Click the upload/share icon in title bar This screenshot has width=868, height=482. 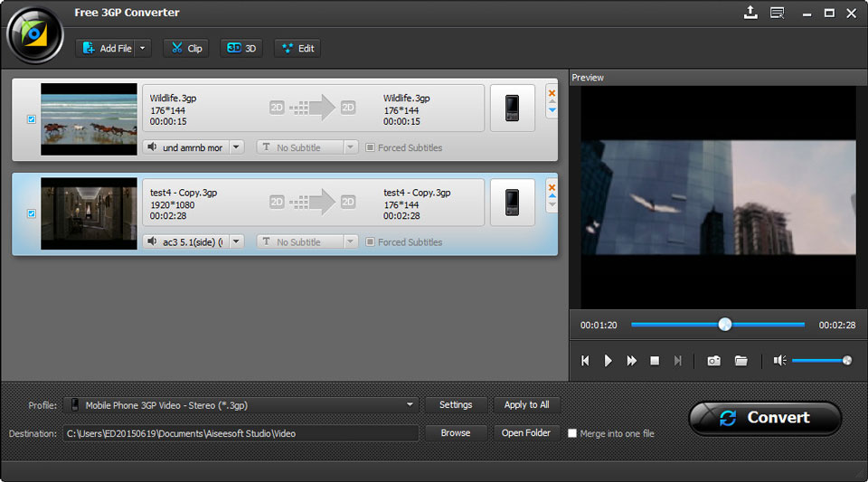(750, 13)
